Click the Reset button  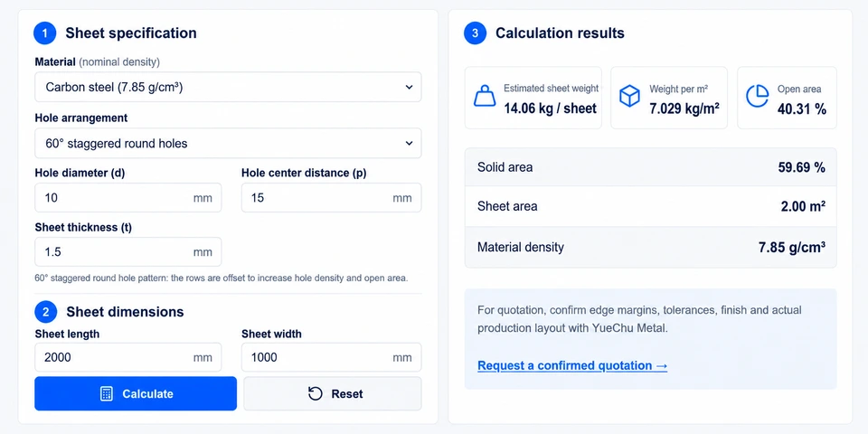click(x=332, y=393)
